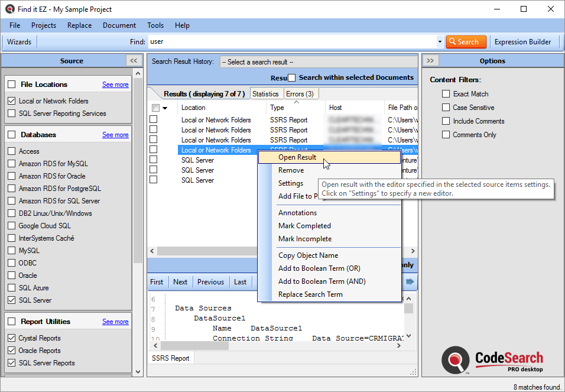Click Source panel scroll down arrow
The height and width of the screenshot is (392, 565).
pos(138,371)
